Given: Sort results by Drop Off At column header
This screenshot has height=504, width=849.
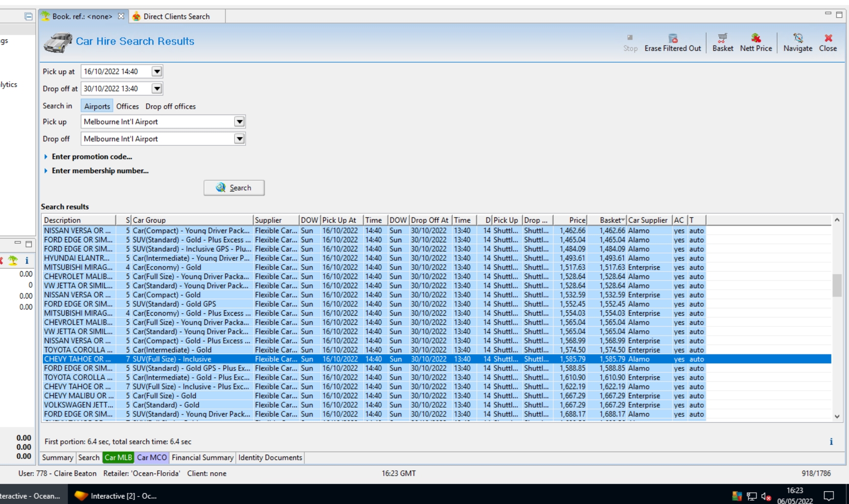Looking at the screenshot, I should coord(430,220).
